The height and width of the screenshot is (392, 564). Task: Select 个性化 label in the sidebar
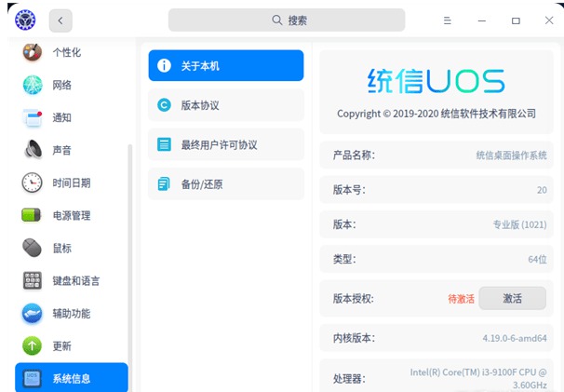(x=67, y=52)
